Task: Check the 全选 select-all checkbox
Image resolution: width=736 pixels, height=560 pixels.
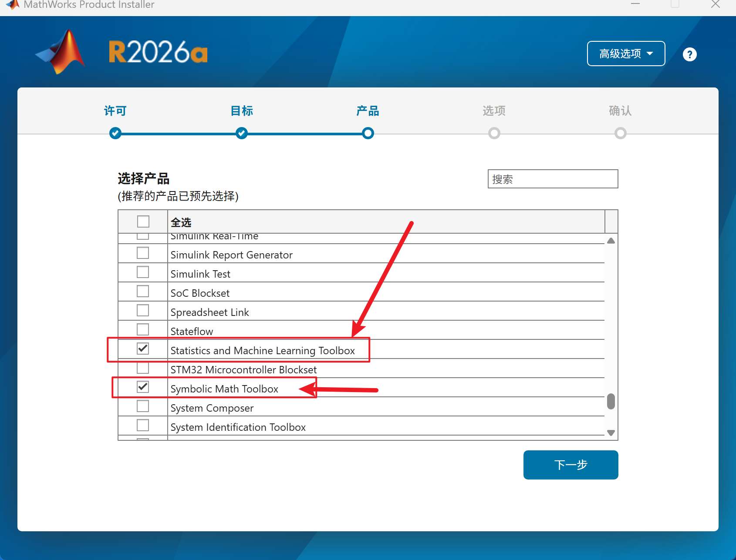Action: 143,221
